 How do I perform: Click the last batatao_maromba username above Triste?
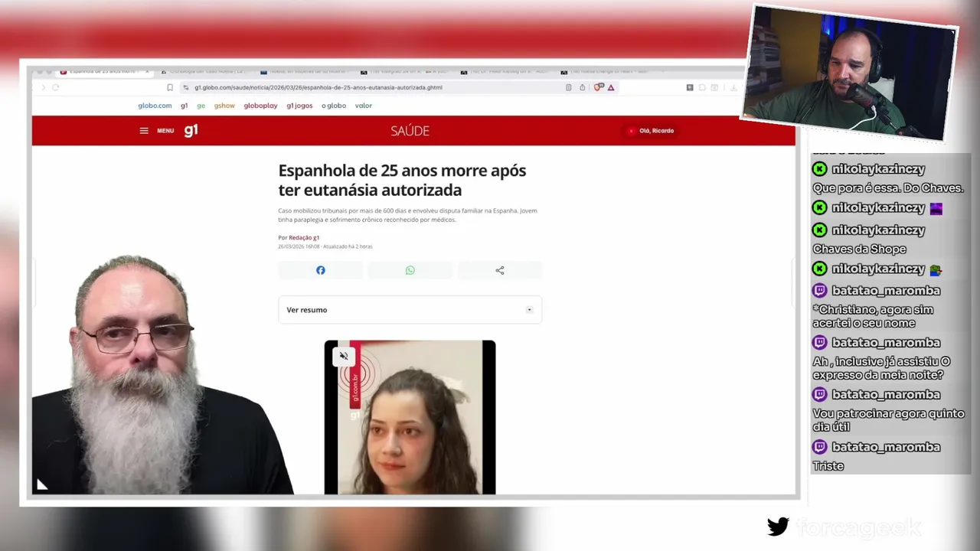[x=886, y=447]
